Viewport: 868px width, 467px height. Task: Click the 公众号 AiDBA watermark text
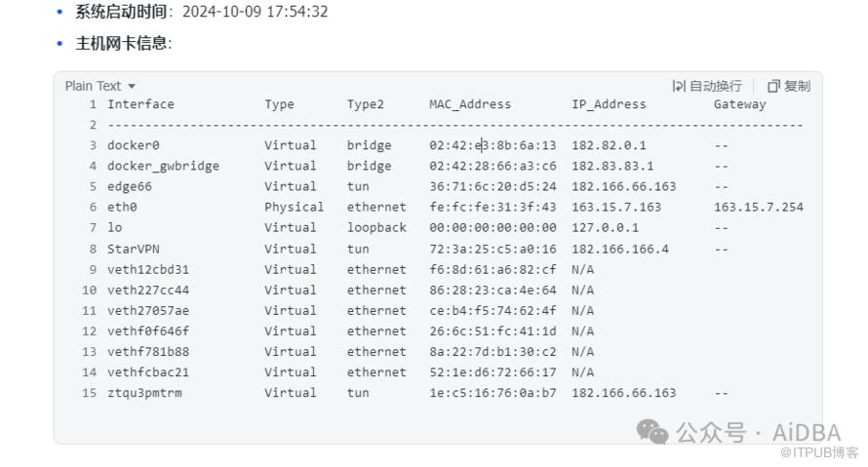759,433
